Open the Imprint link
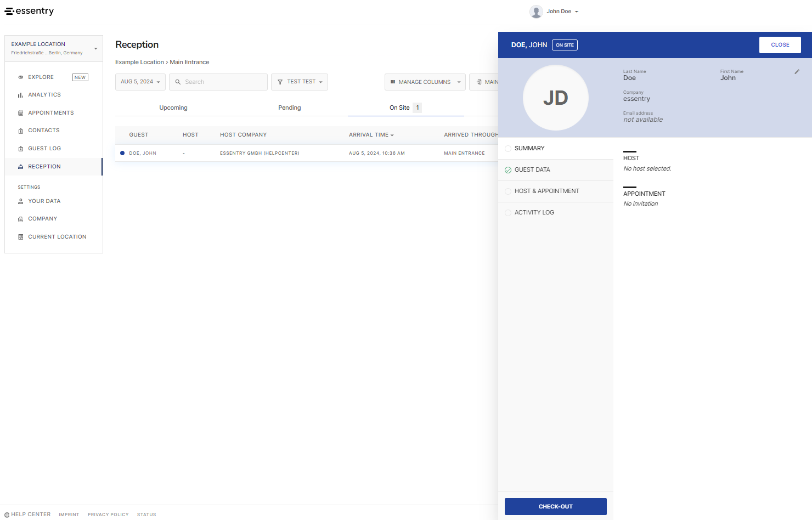This screenshot has height=520, width=812. tap(69, 515)
